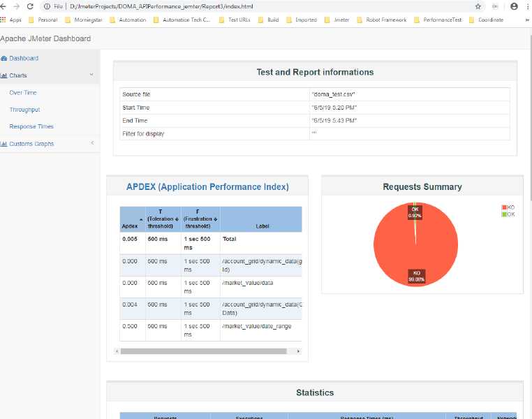Sort by the F (Frustration threshold) column

tap(200, 219)
